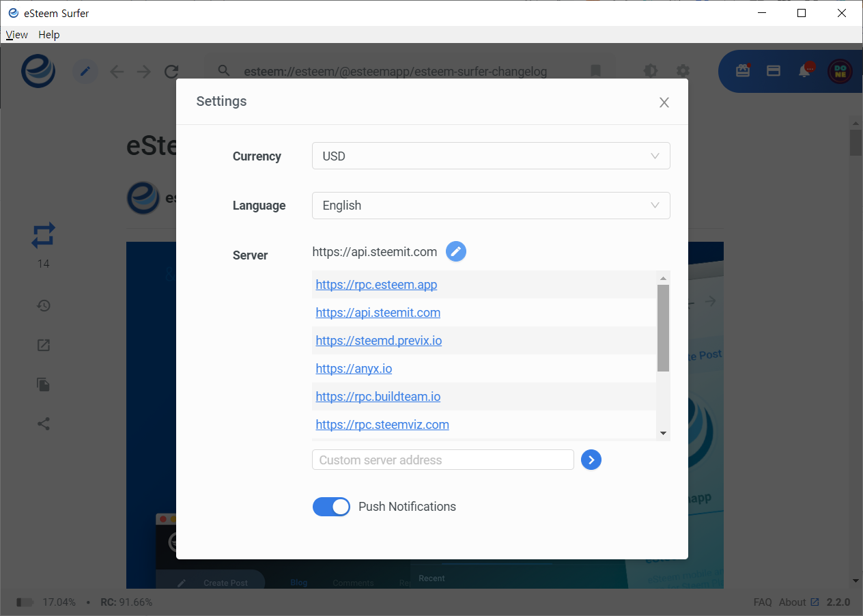Screen dimensions: 863x616
Task: Click the server list scrollbar thumb
Action: [663, 328]
